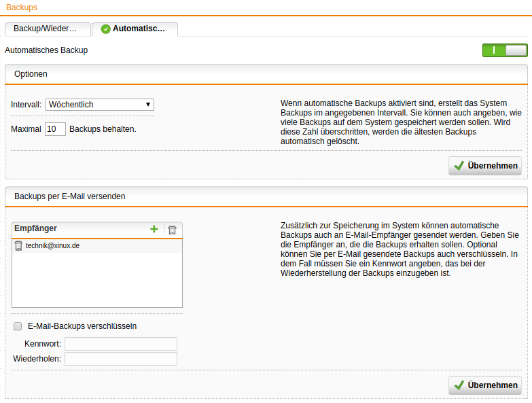Focus the Kennwort password field

coord(120,344)
